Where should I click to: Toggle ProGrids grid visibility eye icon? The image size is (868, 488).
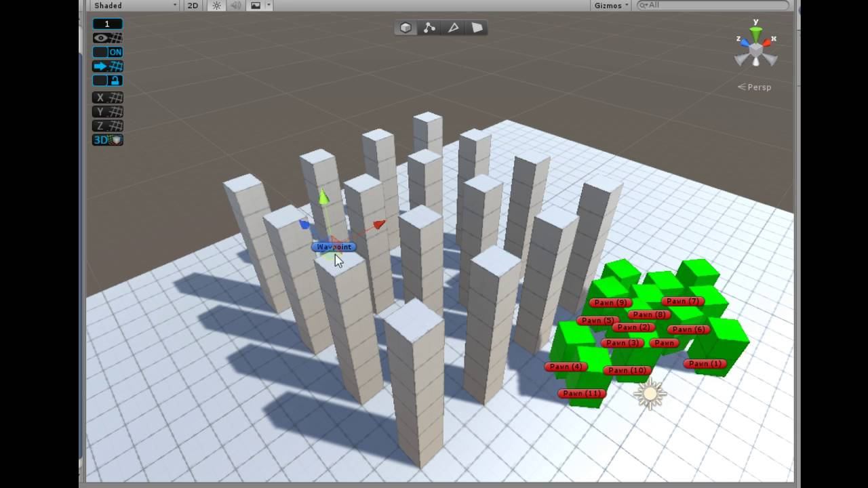[107, 38]
